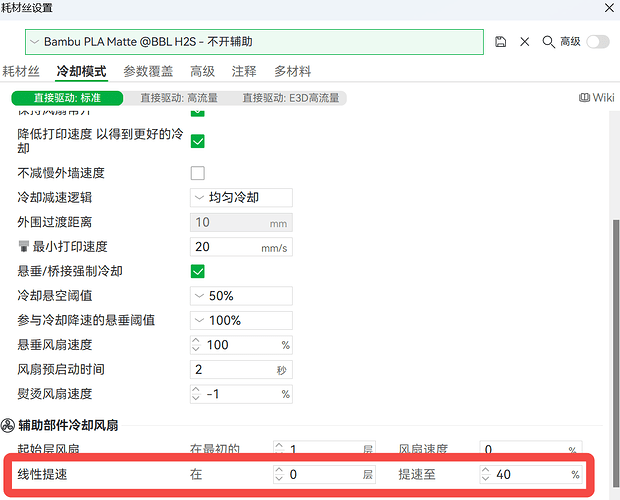Open search with the magnifier icon

(x=548, y=42)
